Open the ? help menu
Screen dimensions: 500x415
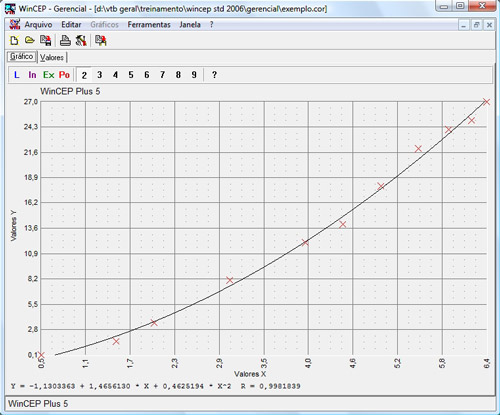click(x=211, y=25)
